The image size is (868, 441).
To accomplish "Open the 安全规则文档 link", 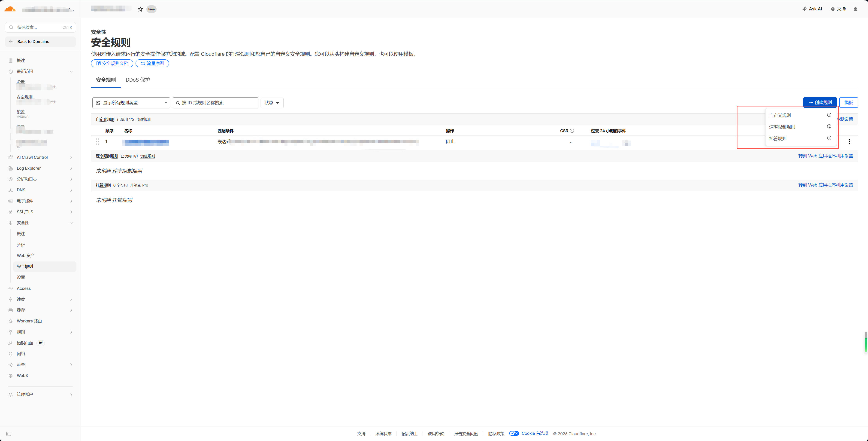I will pyautogui.click(x=112, y=63).
